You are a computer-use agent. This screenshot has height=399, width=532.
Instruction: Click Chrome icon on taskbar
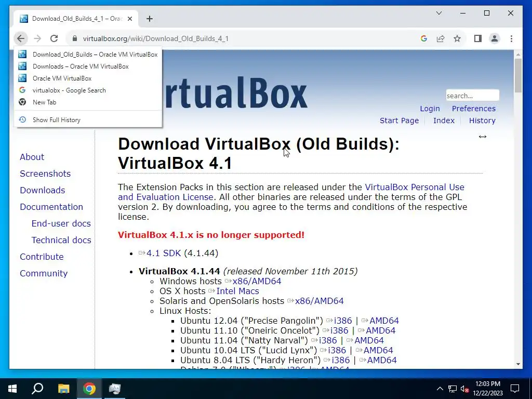[89, 389]
